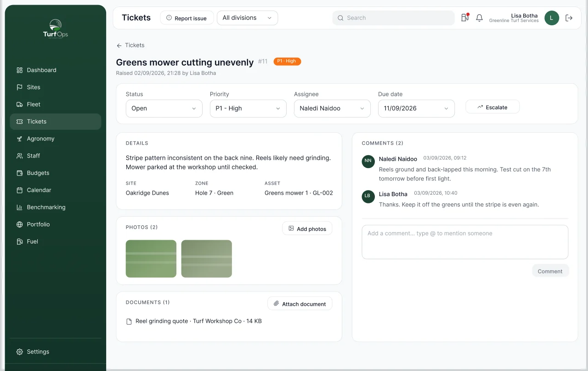Submit with the Comment button
588x371 pixels.
550,271
